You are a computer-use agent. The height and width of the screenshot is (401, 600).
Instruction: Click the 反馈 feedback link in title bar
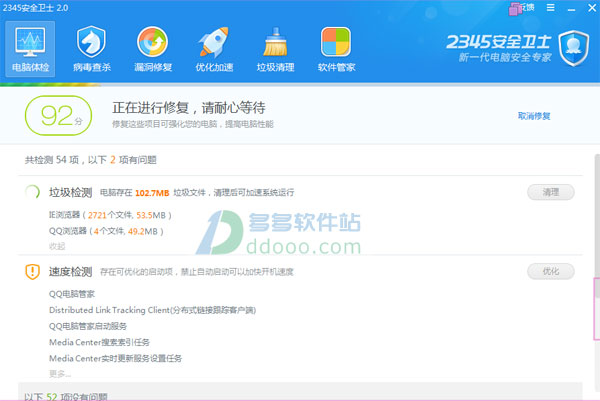click(528, 7)
